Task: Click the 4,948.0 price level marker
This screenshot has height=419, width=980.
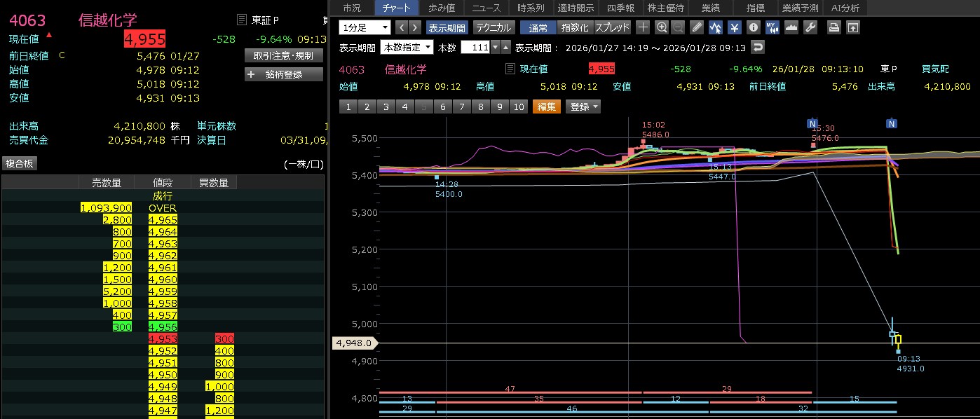Action: click(x=355, y=343)
